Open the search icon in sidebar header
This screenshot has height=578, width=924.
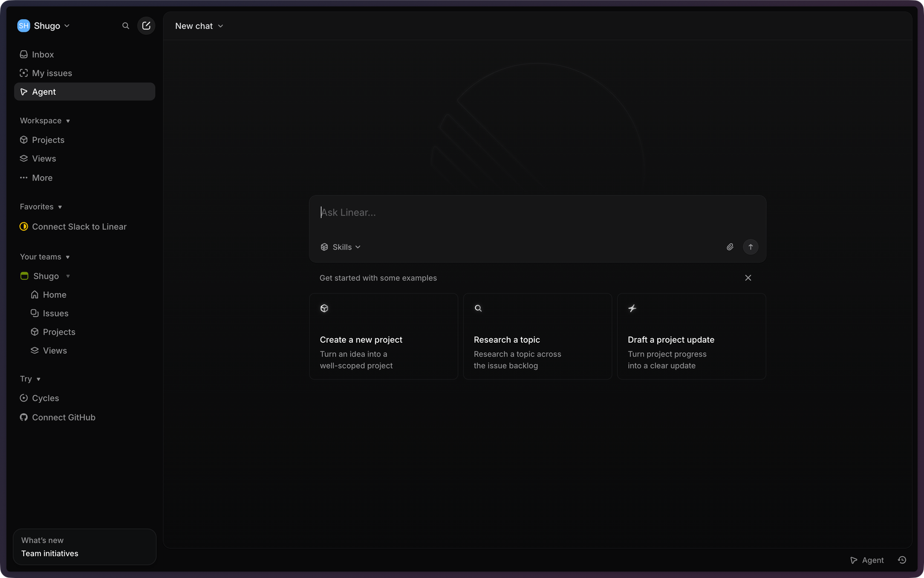click(125, 26)
